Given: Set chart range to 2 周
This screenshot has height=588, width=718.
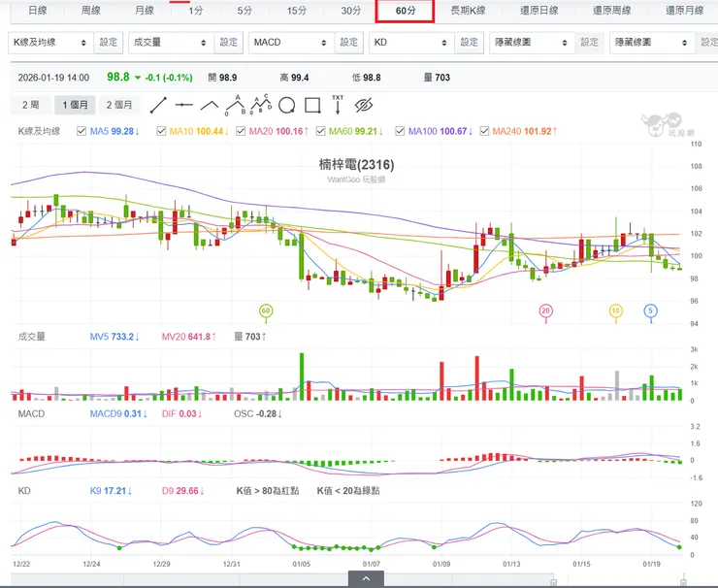Looking at the screenshot, I should click(x=31, y=105).
